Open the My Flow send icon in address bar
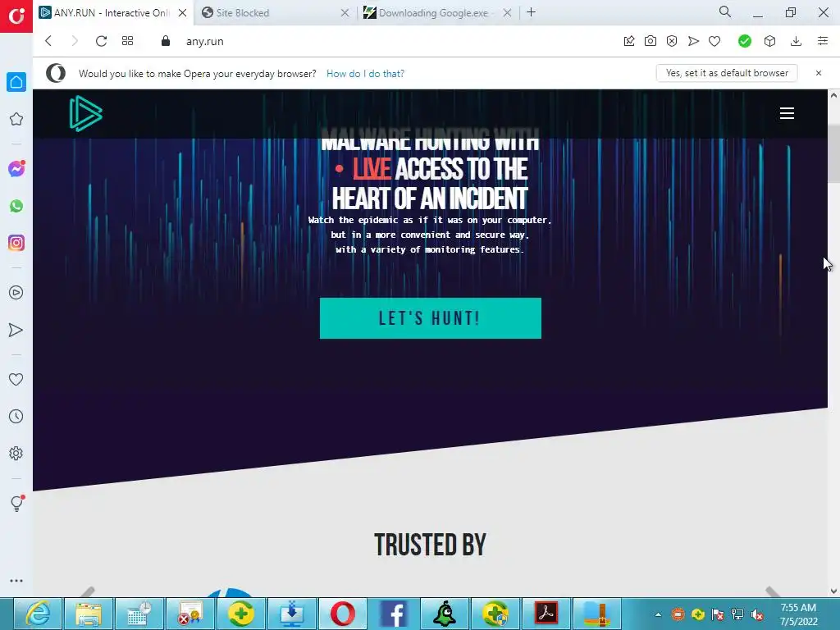This screenshot has height=630, width=840. pyautogui.click(x=693, y=41)
